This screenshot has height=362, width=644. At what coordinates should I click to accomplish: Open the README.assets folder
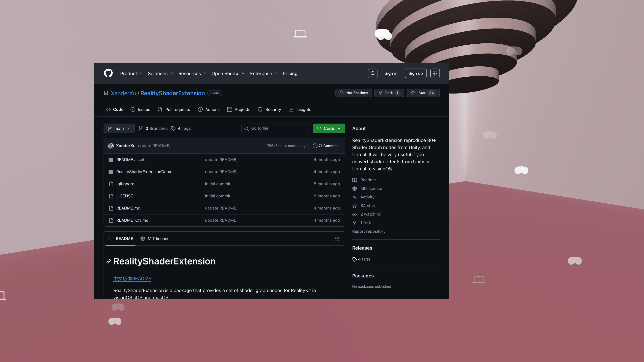(x=131, y=160)
